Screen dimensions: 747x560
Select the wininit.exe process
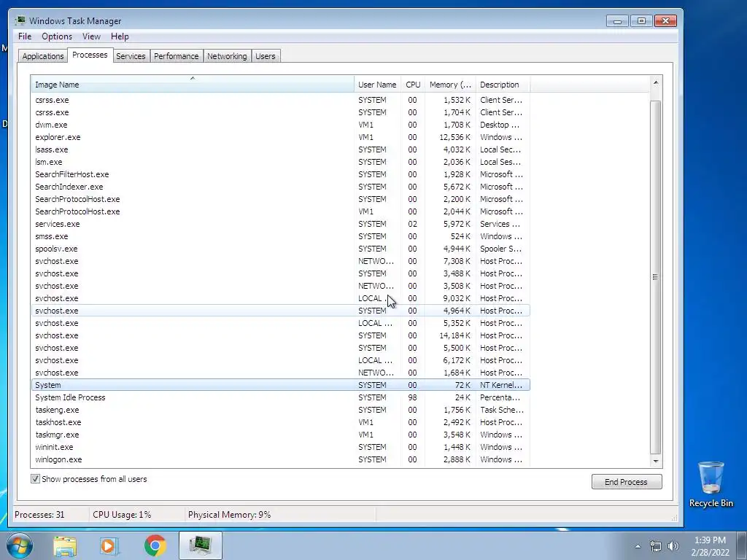(281, 447)
